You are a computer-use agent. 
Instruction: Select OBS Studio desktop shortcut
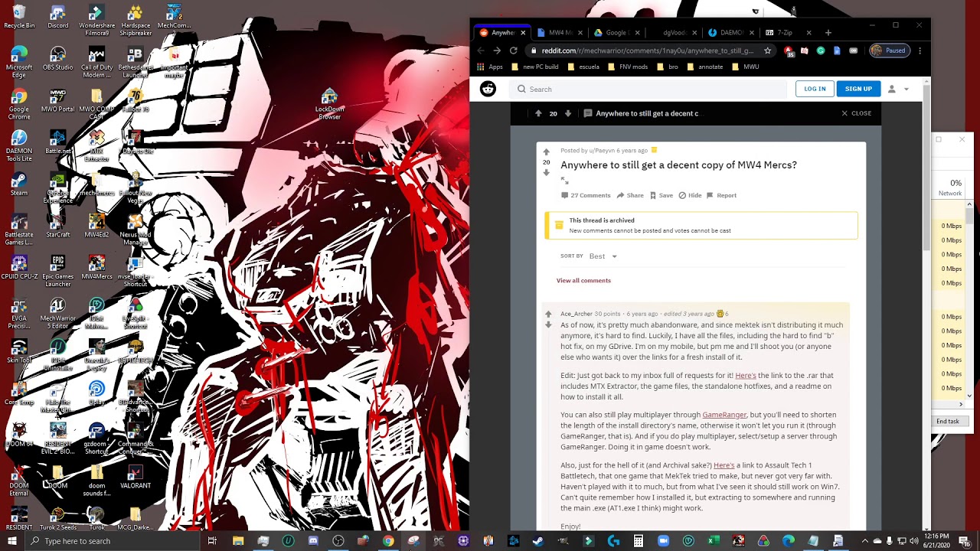click(57, 59)
